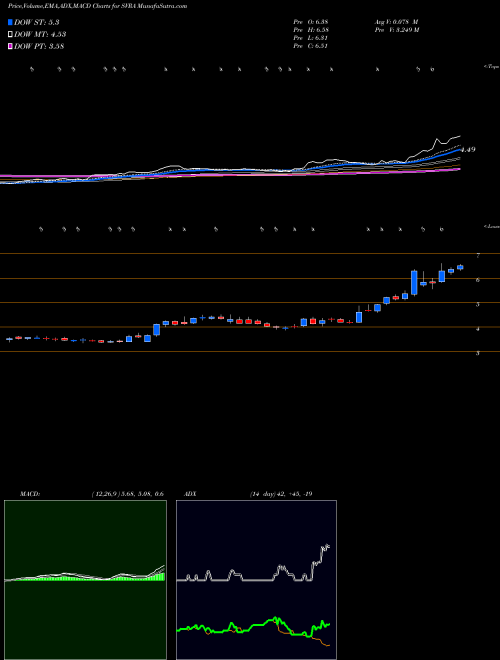Click the tall blue candlestick near price 6
Screen dimensions: 500x660
point(414,282)
